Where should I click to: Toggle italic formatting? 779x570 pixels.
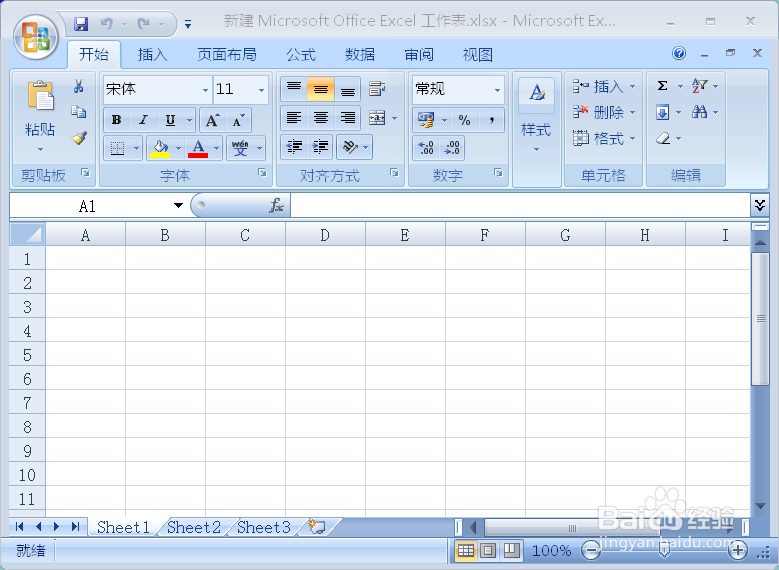tap(144, 120)
